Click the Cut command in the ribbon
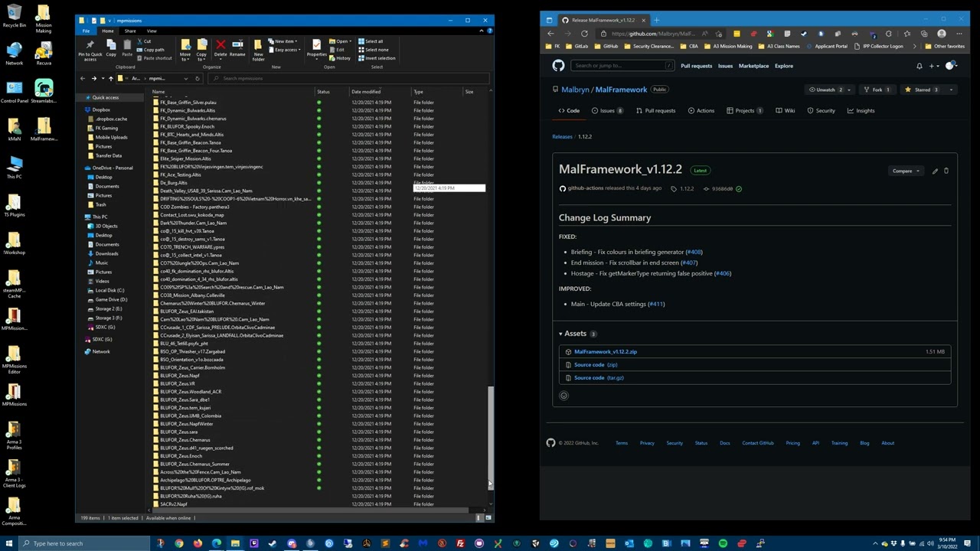Screen dimensions: 980x551 coord(145,41)
